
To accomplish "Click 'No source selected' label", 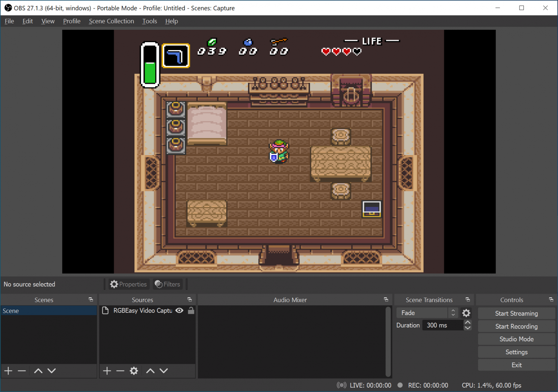I will [x=29, y=284].
